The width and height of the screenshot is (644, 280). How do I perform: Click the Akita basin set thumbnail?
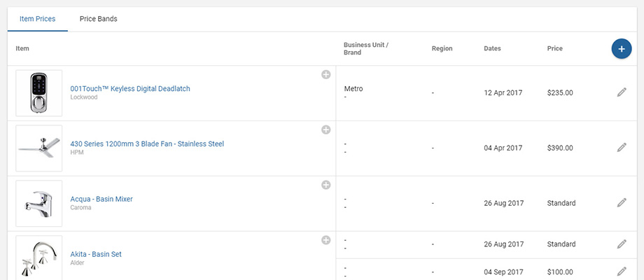point(39,258)
